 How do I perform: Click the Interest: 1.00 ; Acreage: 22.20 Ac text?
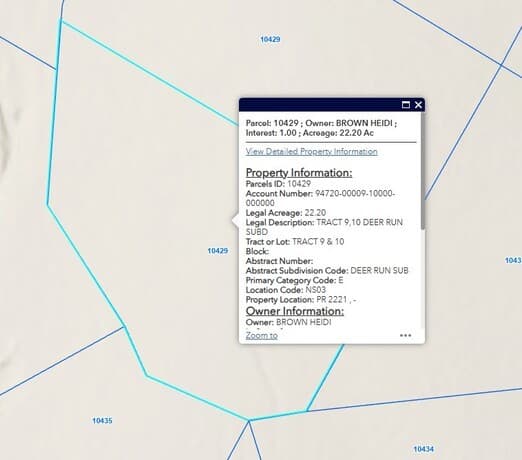(310, 133)
